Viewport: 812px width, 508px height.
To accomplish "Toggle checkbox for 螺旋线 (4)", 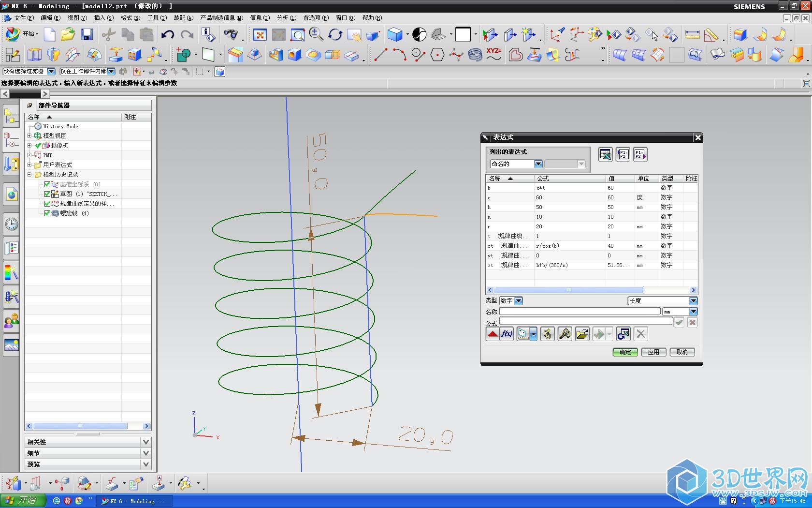I will (47, 213).
